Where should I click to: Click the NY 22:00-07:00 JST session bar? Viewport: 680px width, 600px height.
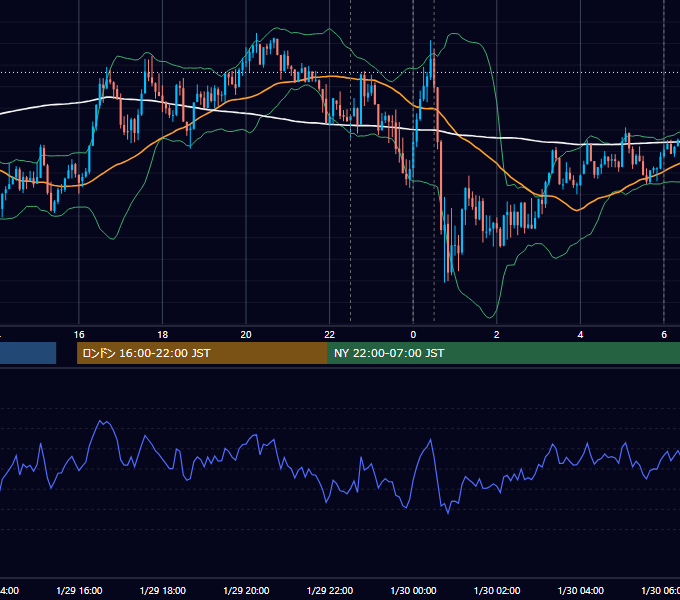503,353
